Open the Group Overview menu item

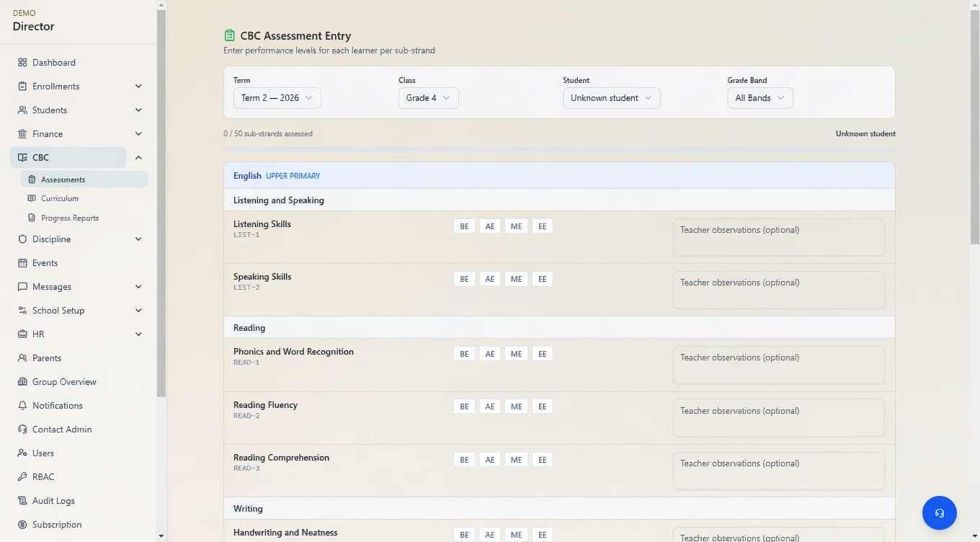(79, 382)
